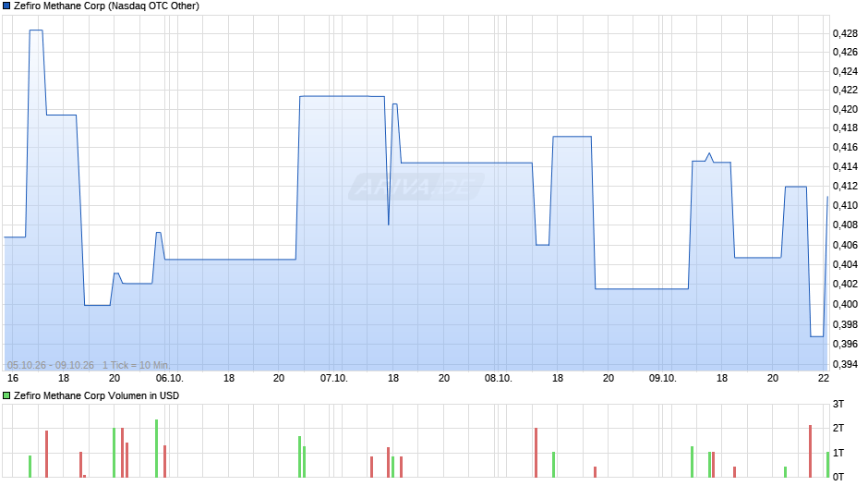
Task: Select the chart title 'Zefiro Methane Corp (Nasdaq OTC Other)'
Action: click(106, 6)
